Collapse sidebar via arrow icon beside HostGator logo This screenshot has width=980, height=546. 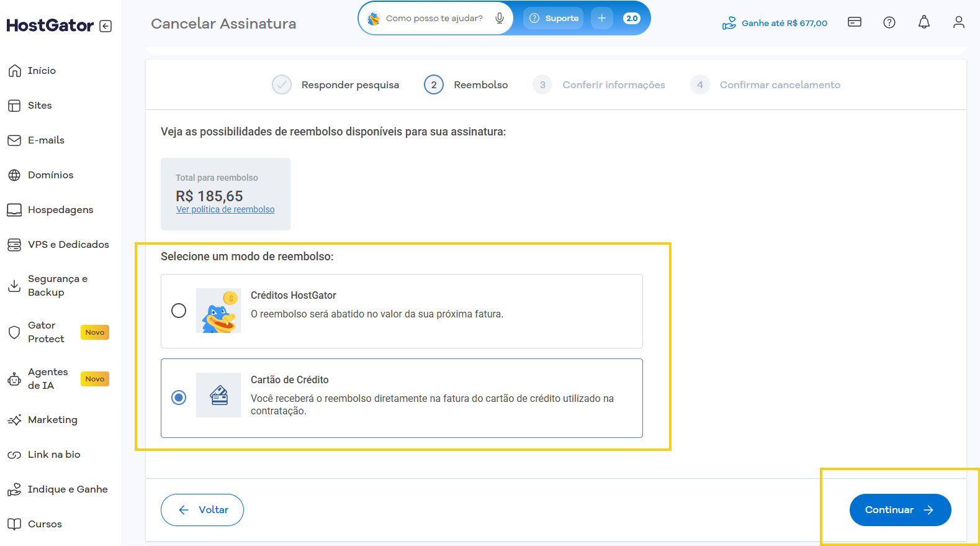[106, 26]
